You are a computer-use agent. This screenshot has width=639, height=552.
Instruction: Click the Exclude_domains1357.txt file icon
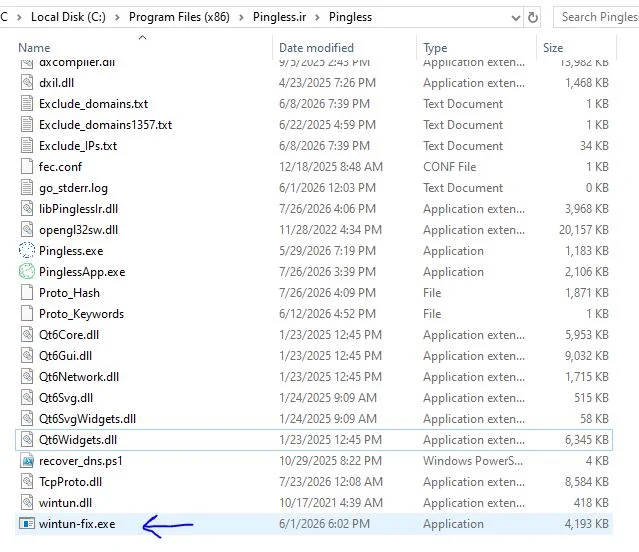click(27, 125)
